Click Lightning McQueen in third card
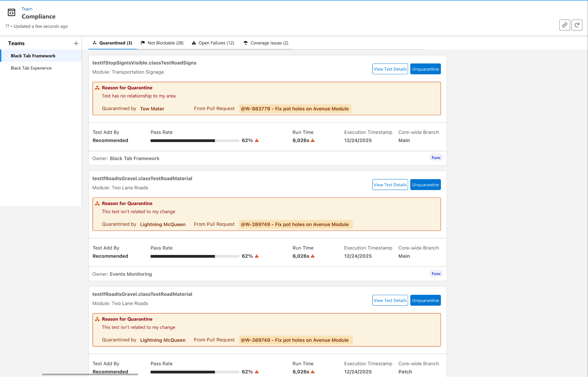The image size is (588, 377). click(x=163, y=340)
